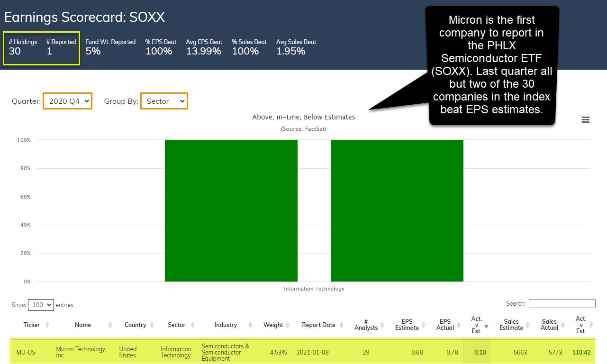The height and width of the screenshot is (364, 607).
Task: Select the Micron Technology, Inc. name cell
Action: point(81,352)
